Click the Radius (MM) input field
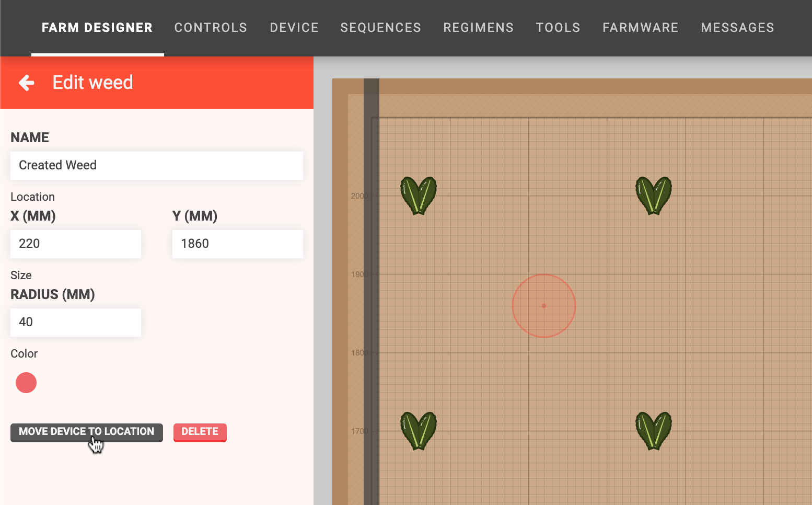812x505 pixels. 76,323
